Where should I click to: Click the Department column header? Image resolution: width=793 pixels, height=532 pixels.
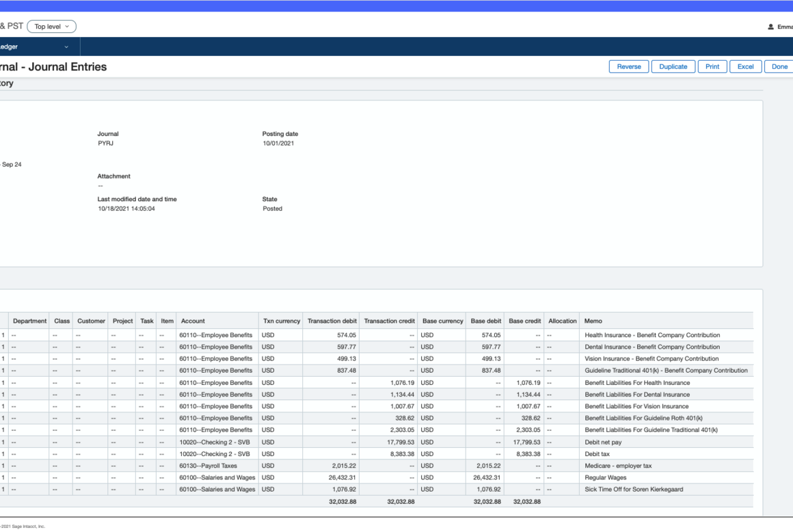coord(29,321)
